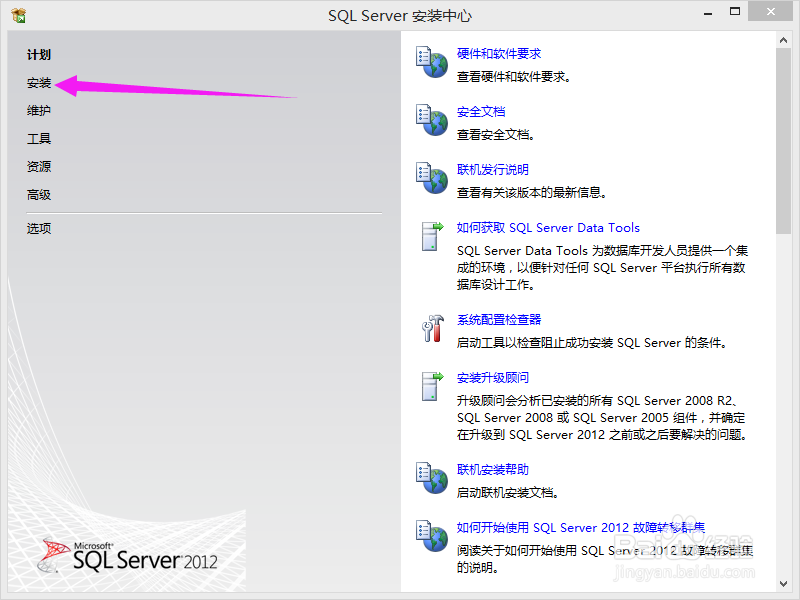Go to the 工具 section
The image size is (800, 600).
click(39, 138)
